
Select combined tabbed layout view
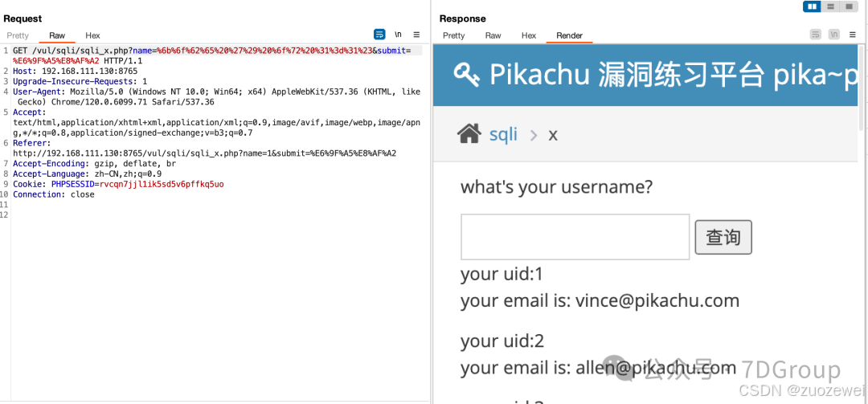tap(848, 6)
